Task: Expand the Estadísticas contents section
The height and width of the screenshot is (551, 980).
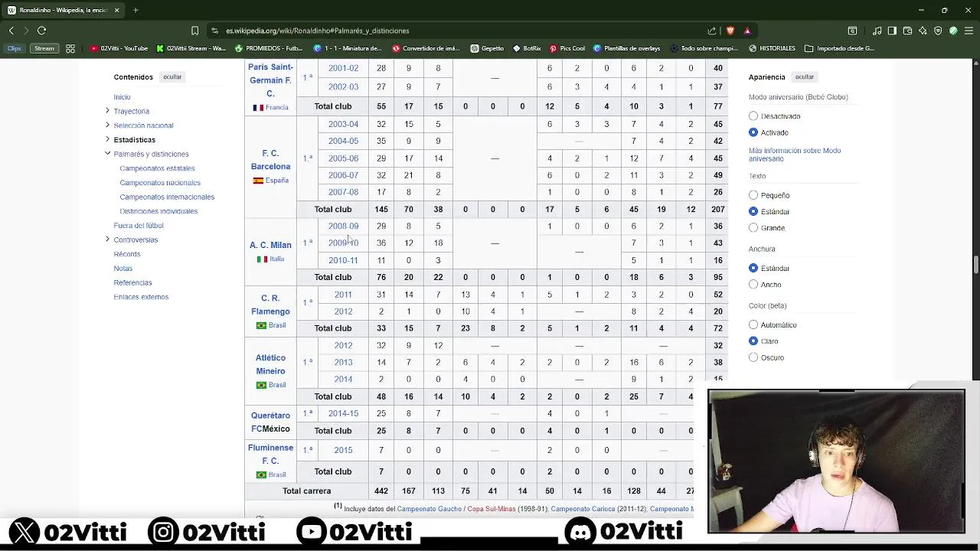Action: click(x=107, y=139)
